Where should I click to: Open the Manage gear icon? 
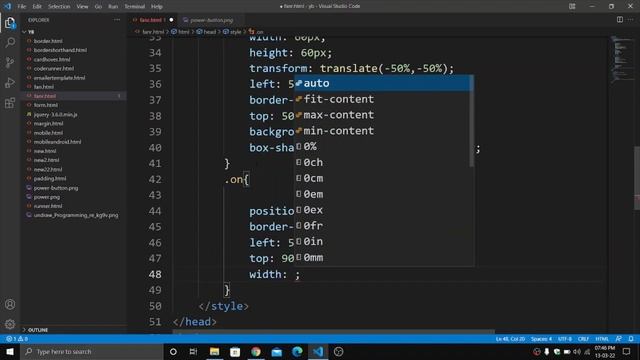[10, 324]
